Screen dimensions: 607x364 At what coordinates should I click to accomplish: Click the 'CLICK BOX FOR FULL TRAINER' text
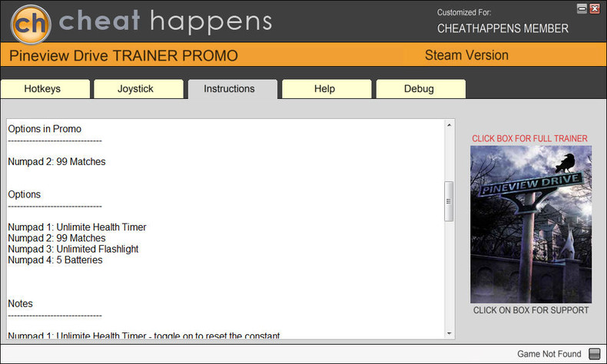point(529,138)
